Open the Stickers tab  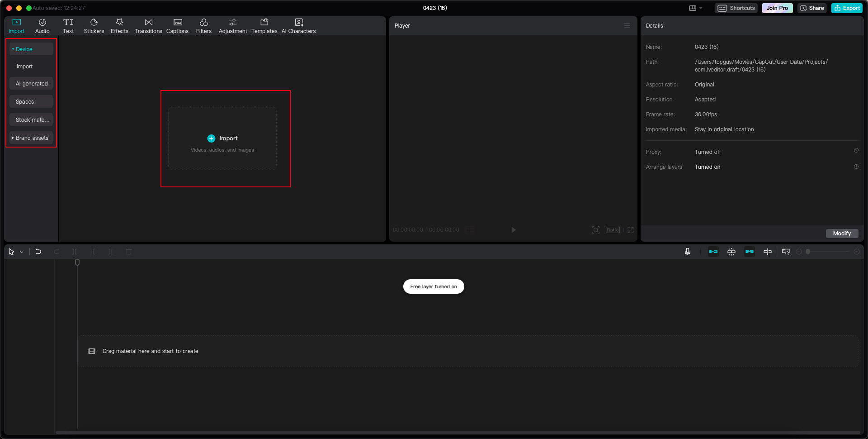point(94,26)
